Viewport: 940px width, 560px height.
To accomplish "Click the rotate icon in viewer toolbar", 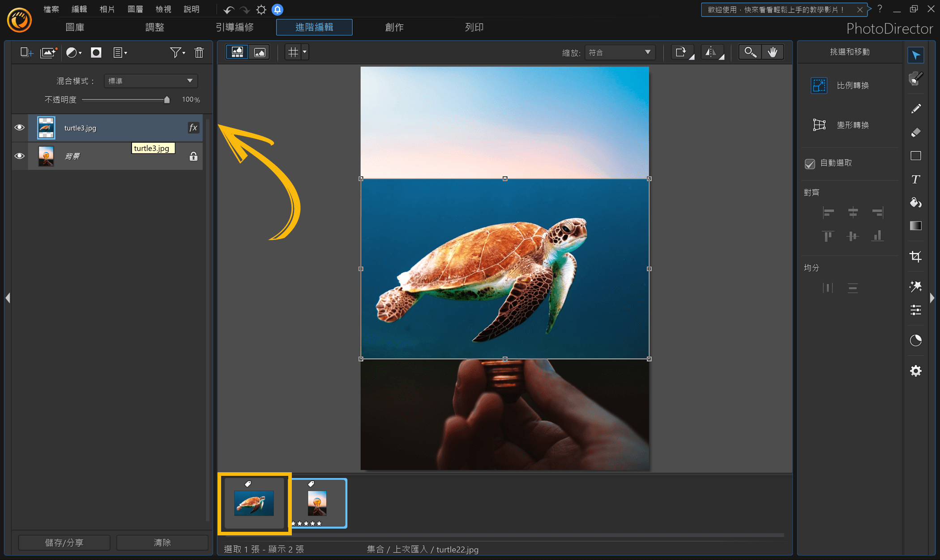I will click(682, 52).
